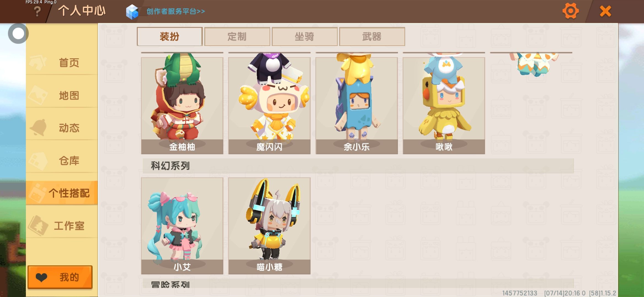Tap the blue cube creator platform icon
This screenshot has width=644, height=297.
point(132,12)
